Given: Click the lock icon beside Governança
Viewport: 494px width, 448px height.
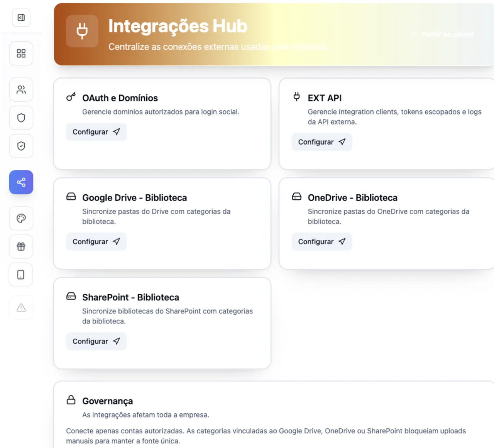Looking at the screenshot, I should [x=71, y=400].
